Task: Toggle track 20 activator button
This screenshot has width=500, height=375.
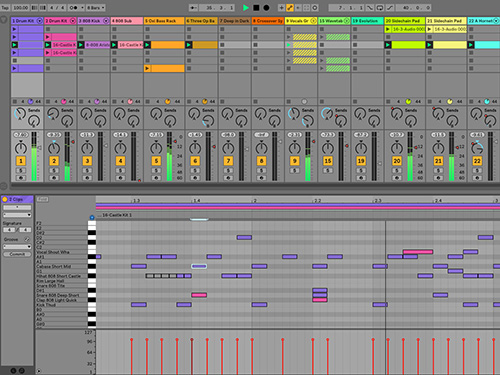Action: (397, 161)
